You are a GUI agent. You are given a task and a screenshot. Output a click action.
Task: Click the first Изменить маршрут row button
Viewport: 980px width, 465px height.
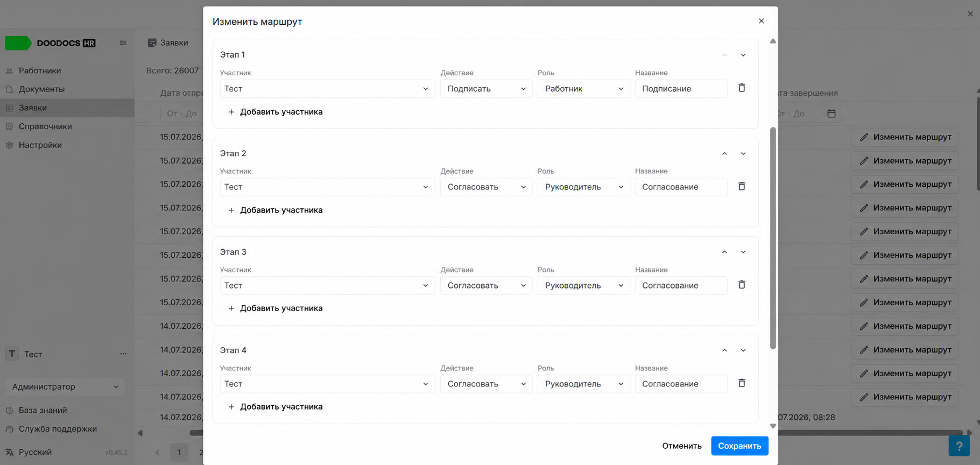[905, 137]
